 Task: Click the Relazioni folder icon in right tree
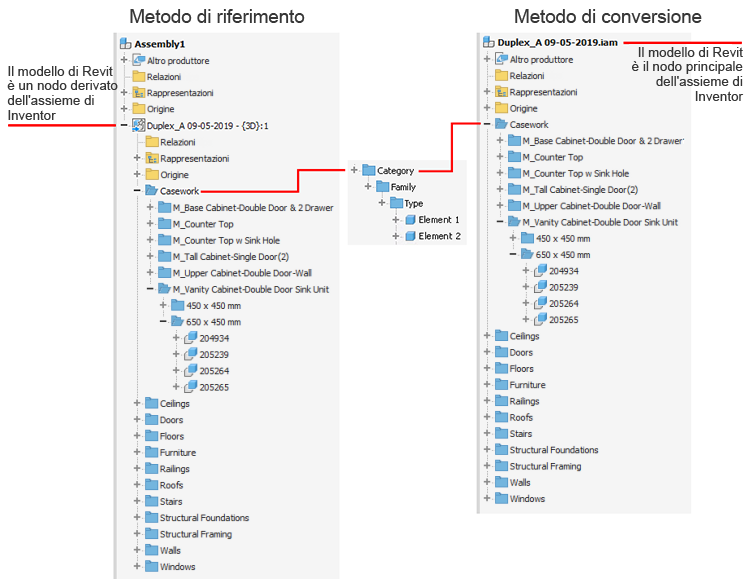(x=501, y=76)
